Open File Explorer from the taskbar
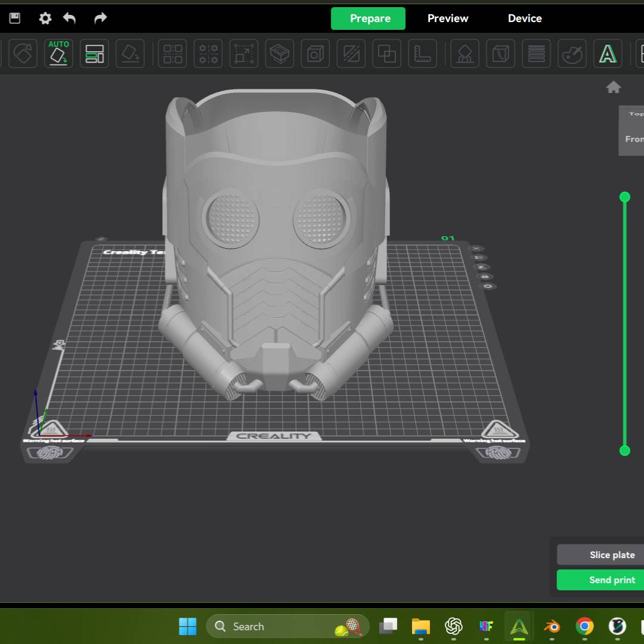 pos(421,626)
